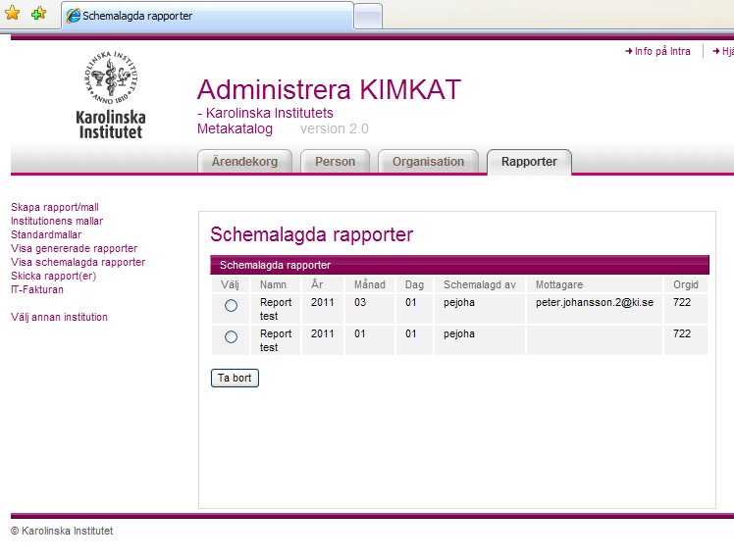Select the Rapporter tab

coord(530,162)
